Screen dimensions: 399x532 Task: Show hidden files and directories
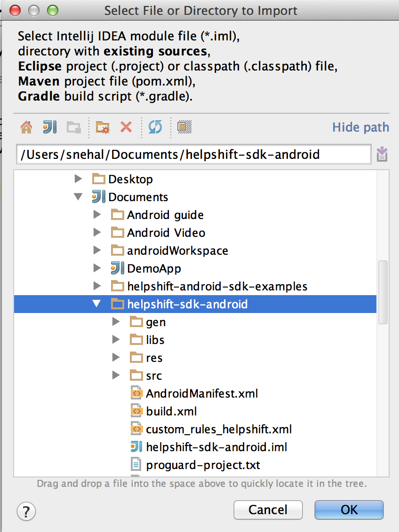click(184, 127)
